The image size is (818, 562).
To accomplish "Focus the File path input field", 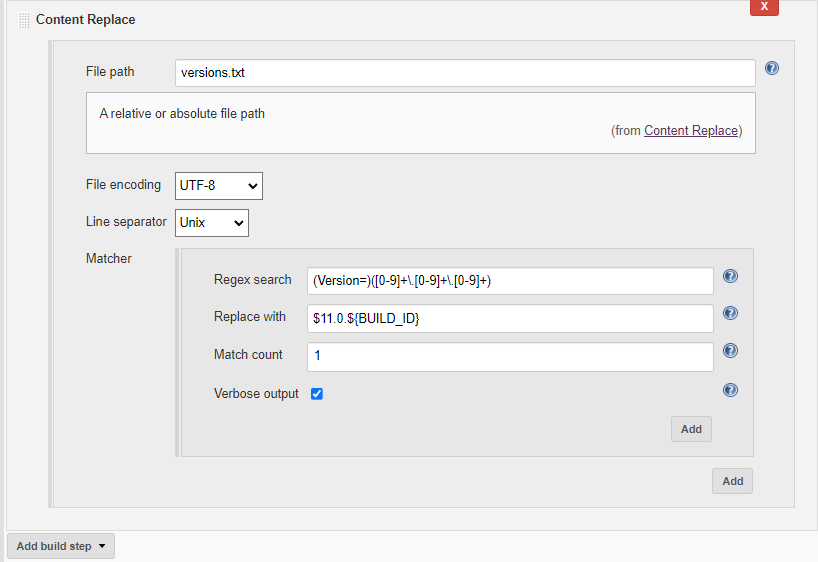I will click(465, 73).
